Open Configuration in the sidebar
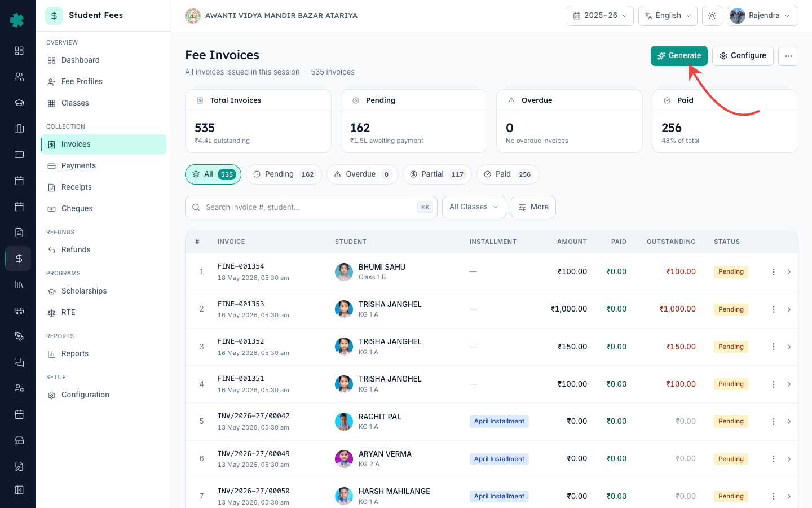 coord(103,395)
